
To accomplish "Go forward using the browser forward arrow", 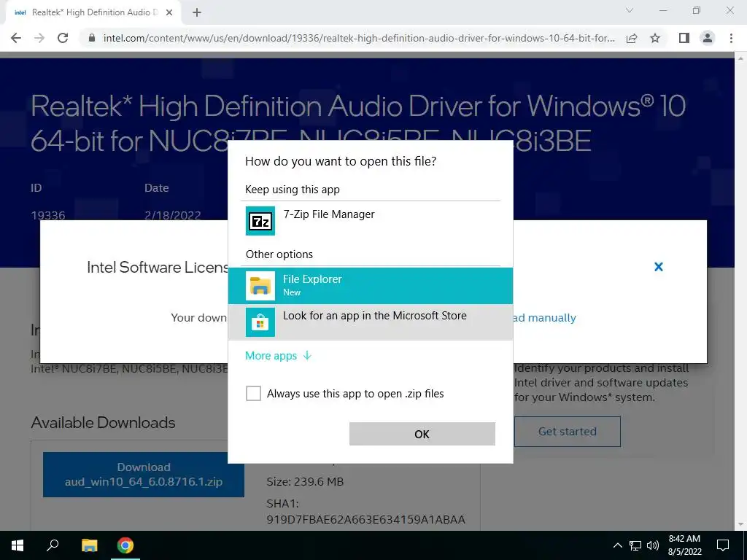I will pyautogui.click(x=39, y=38).
